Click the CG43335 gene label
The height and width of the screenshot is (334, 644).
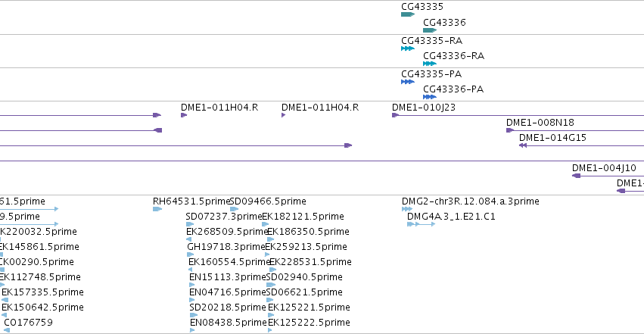(x=422, y=7)
